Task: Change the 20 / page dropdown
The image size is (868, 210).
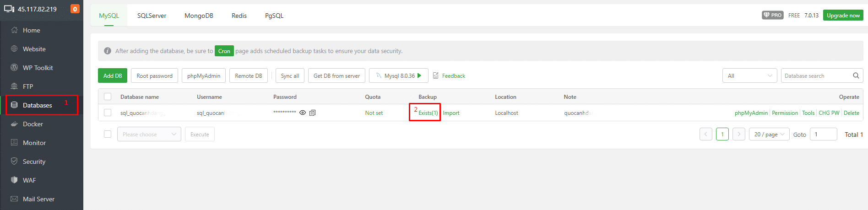Action: tap(769, 135)
